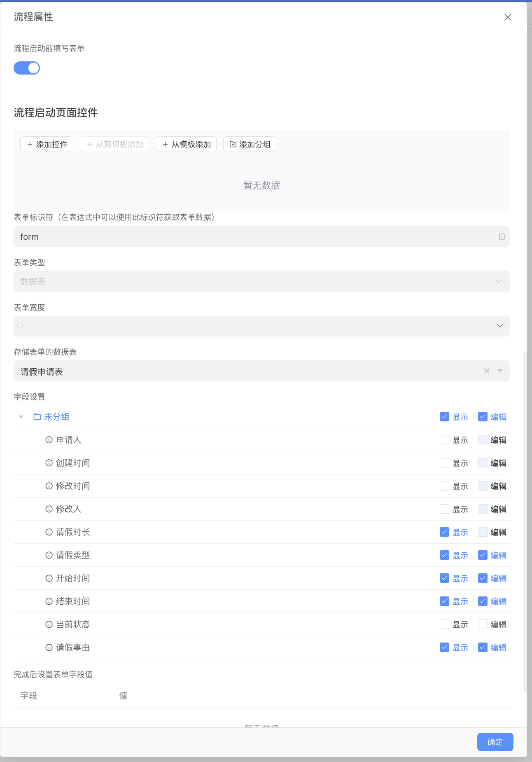Image resolution: width=532 pixels, height=762 pixels.
Task: Click the 添加分组 button
Action: point(250,144)
